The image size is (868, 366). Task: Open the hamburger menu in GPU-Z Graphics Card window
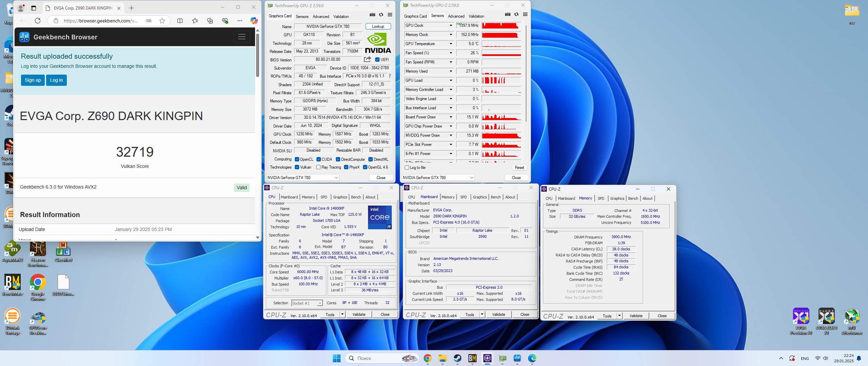pyautogui.click(x=390, y=15)
